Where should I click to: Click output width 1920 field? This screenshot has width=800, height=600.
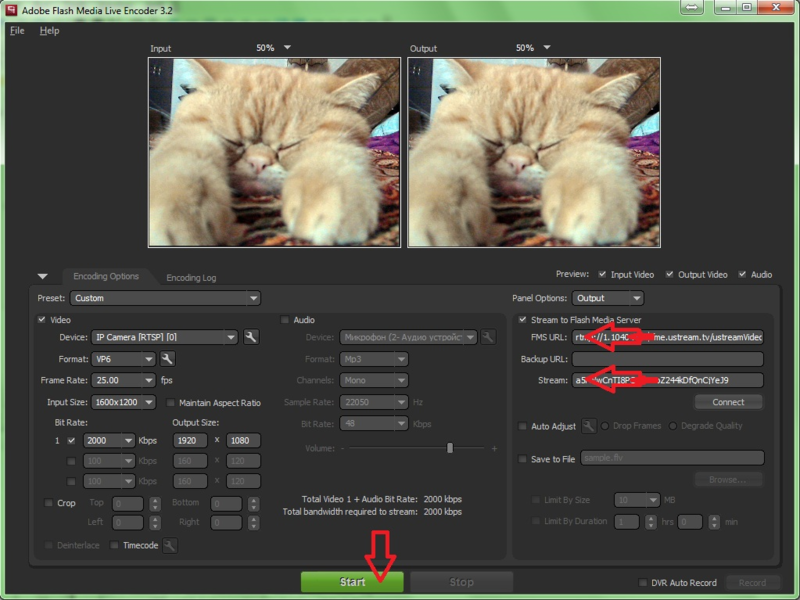point(190,440)
